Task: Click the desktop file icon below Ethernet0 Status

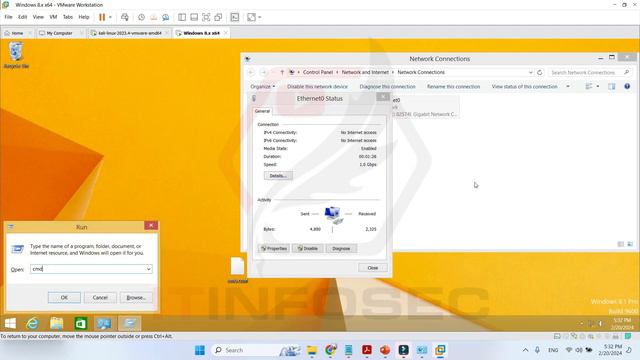Action: (238, 270)
